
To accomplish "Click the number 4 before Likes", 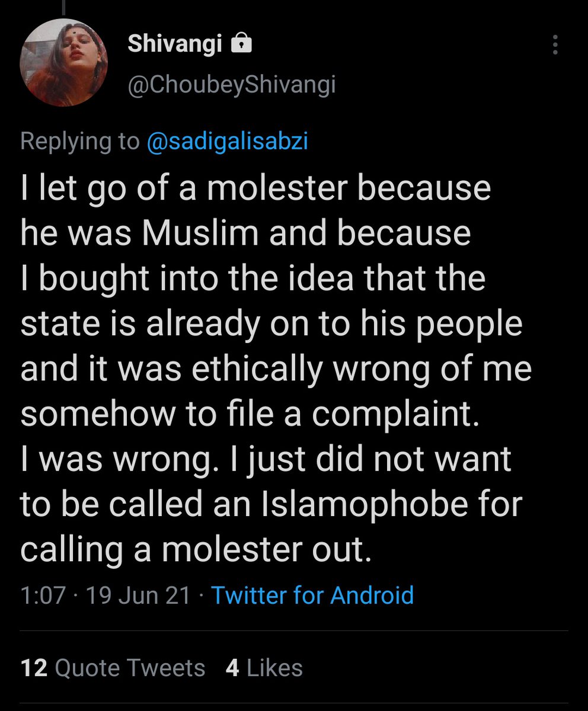I will [x=232, y=668].
